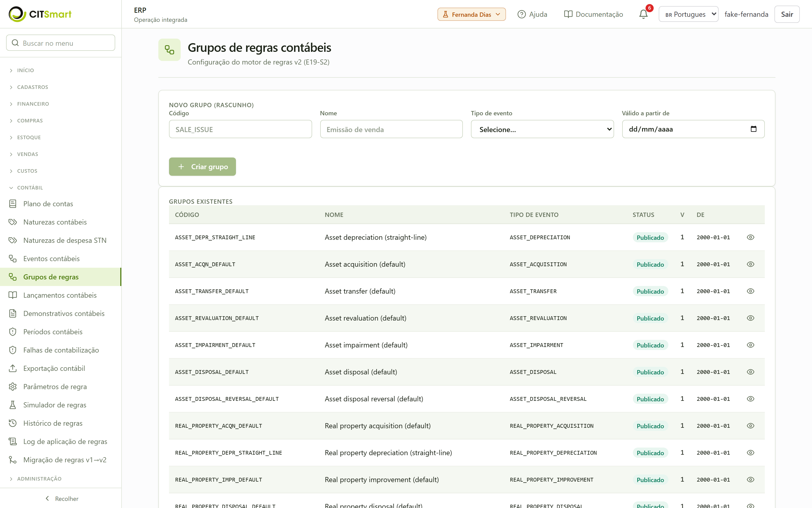
Task: Open the Válido a partir de date picker
Action: coord(753,129)
